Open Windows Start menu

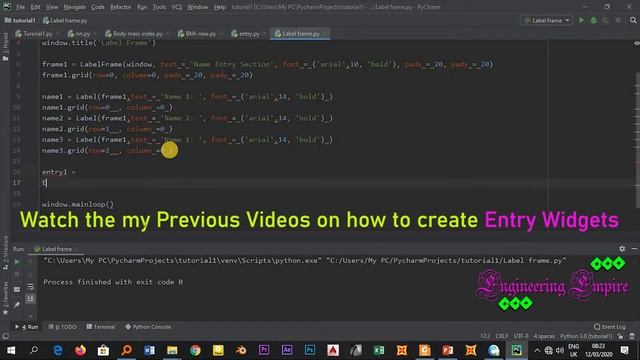(x=11, y=350)
